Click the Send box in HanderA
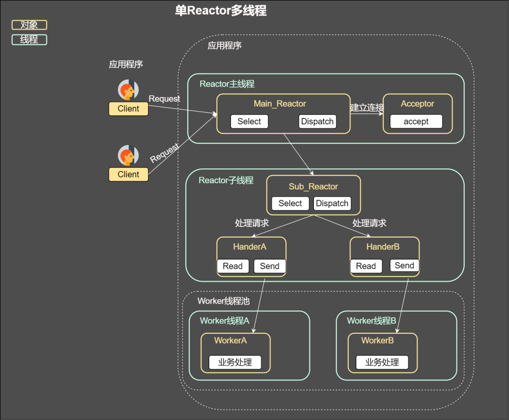509x420 pixels. coord(270,266)
